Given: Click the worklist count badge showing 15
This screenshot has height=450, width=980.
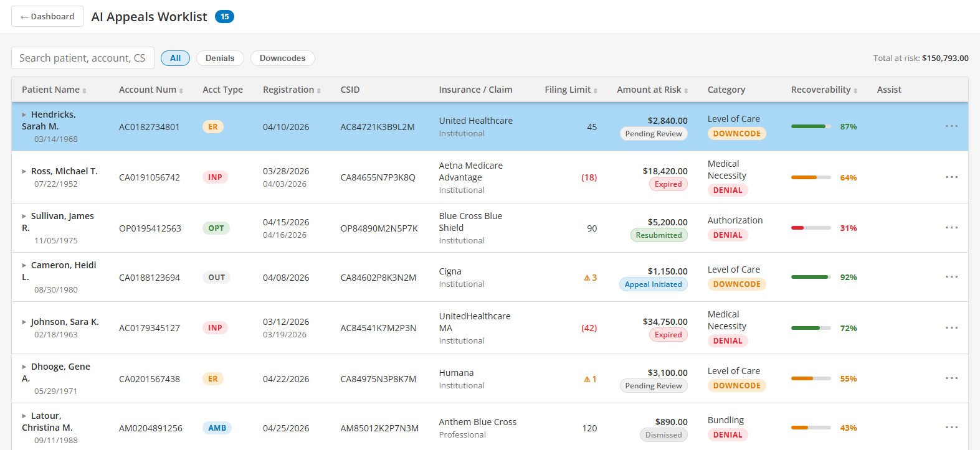Looking at the screenshot, I should pos(224,17).
